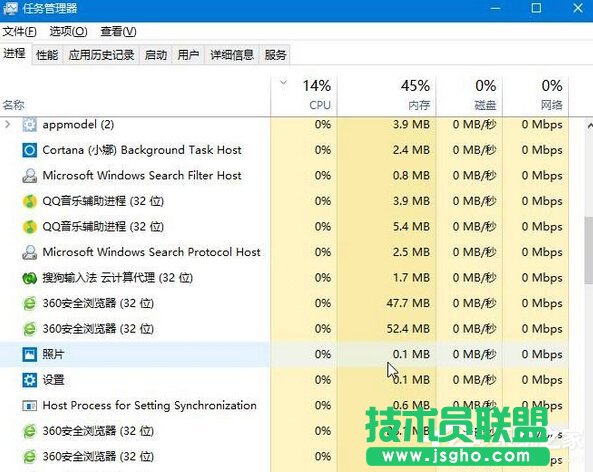The height and width of the screenshot is (472, 593).
Task: Click the 设置 gear icon
Action: point(29,380)
